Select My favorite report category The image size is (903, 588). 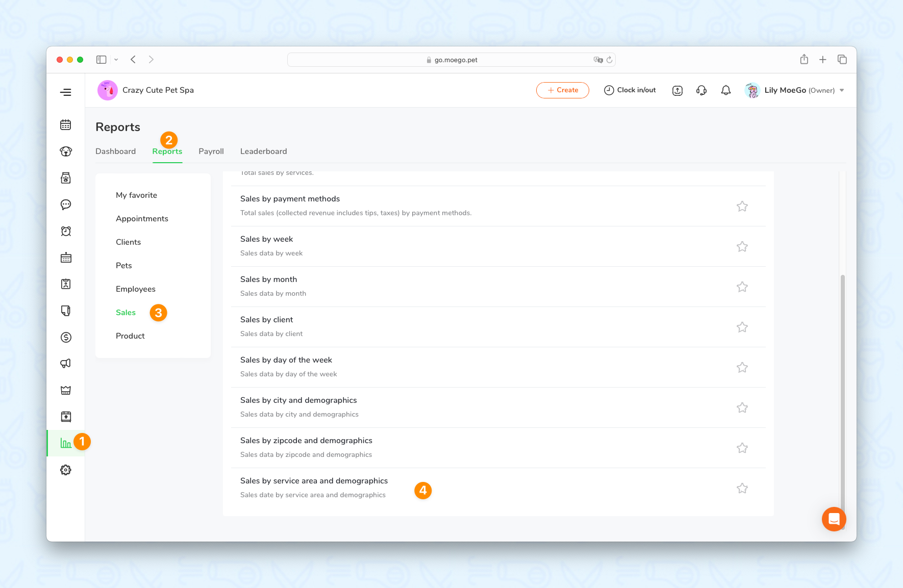136,195
